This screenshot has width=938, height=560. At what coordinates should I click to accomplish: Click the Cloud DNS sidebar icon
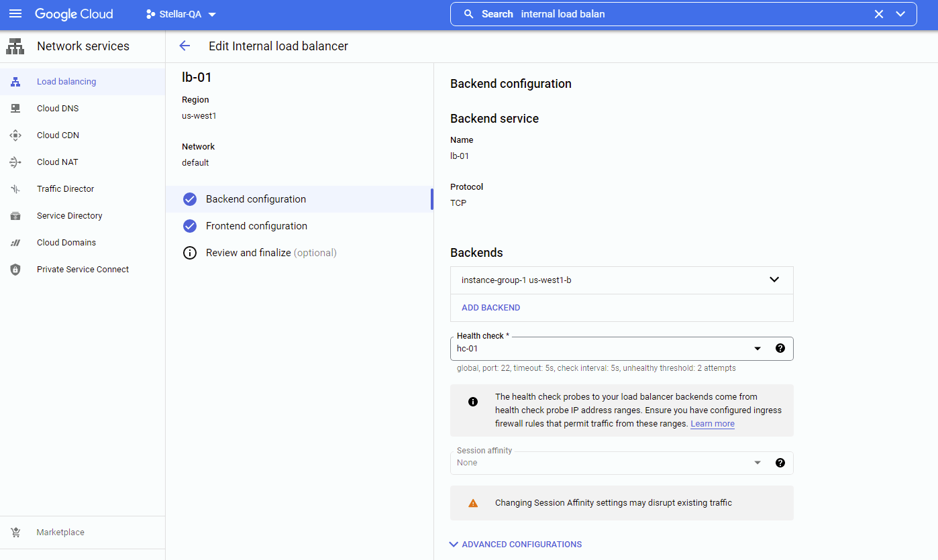pos(15,108)
